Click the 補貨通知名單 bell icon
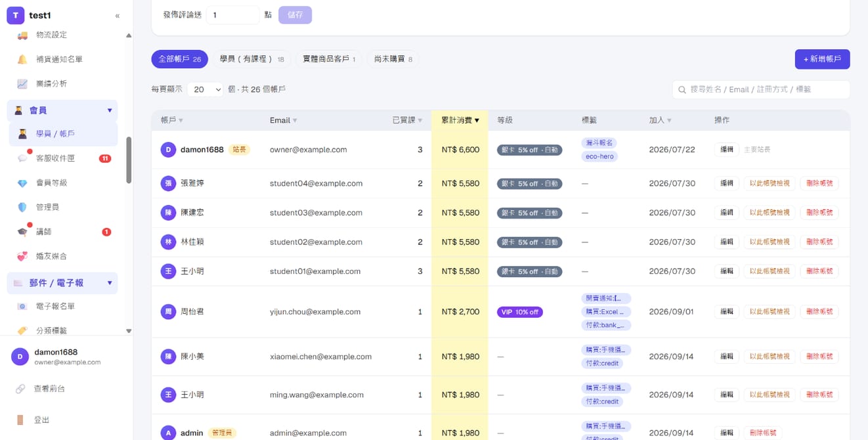This screenshot has width=868, height=440. [x=22, y=59]
